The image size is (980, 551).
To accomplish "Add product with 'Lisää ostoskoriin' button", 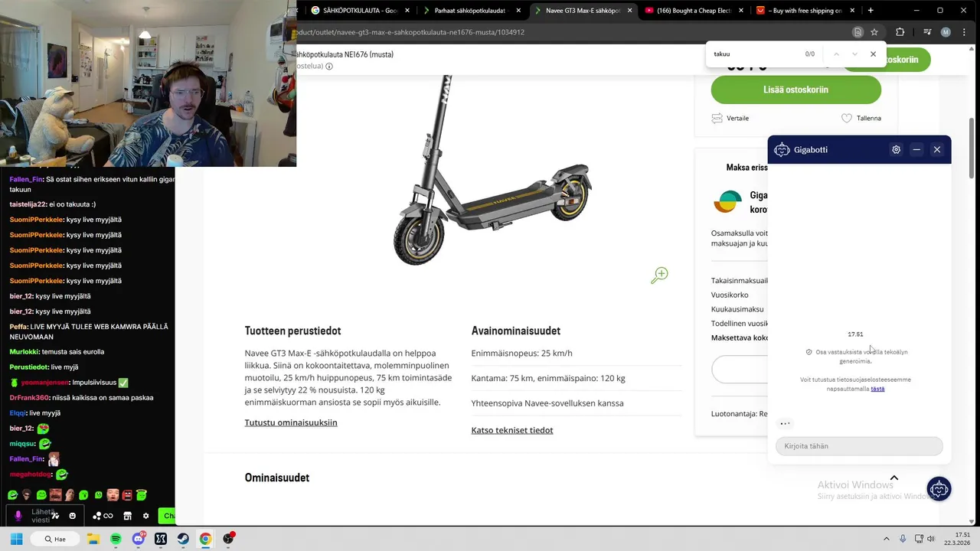I will point(795,90).
